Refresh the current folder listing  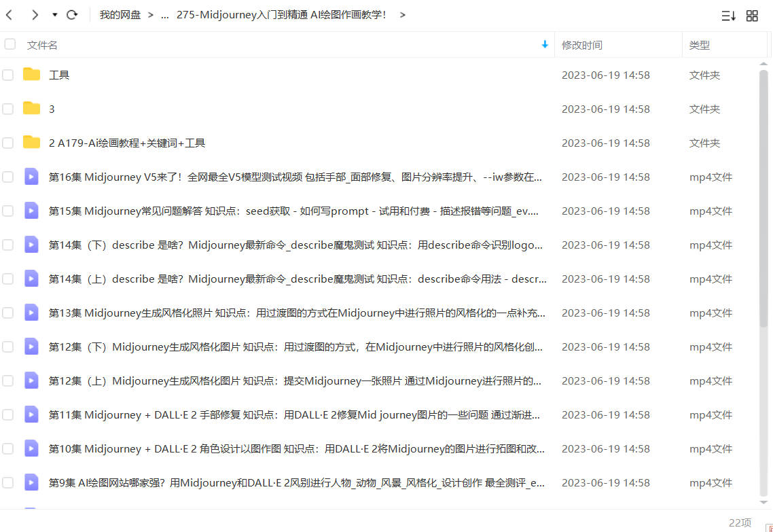point(72,15)
